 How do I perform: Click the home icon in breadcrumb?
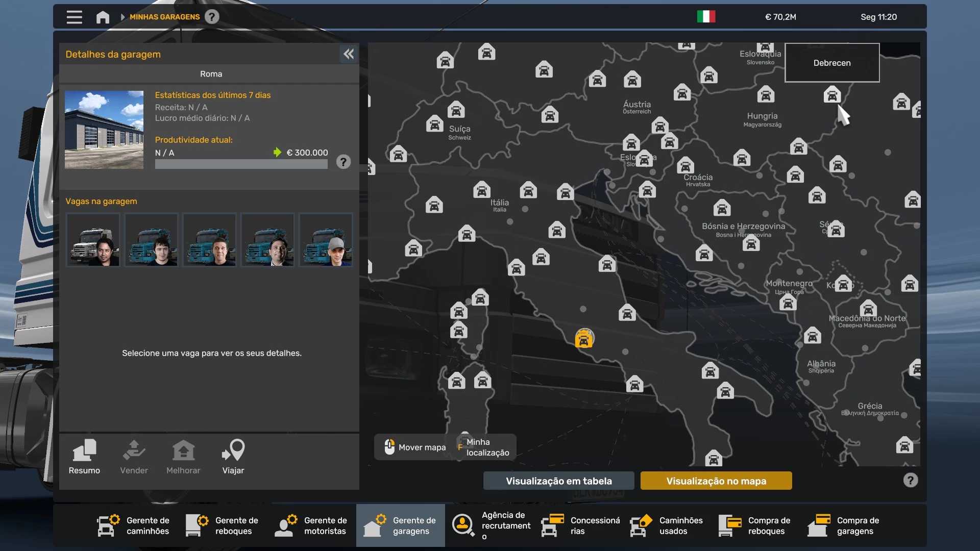pyautogui.click(x=103, y=17)
